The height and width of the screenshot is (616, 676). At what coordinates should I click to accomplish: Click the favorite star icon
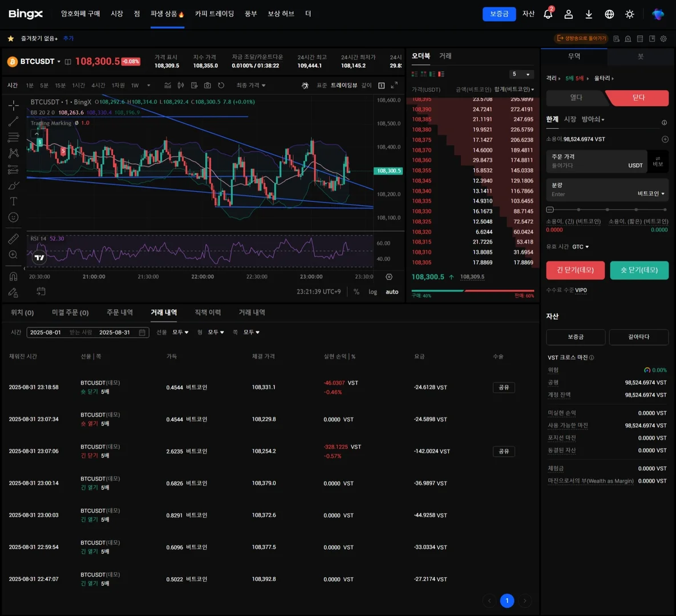click(x=11, y=38)
